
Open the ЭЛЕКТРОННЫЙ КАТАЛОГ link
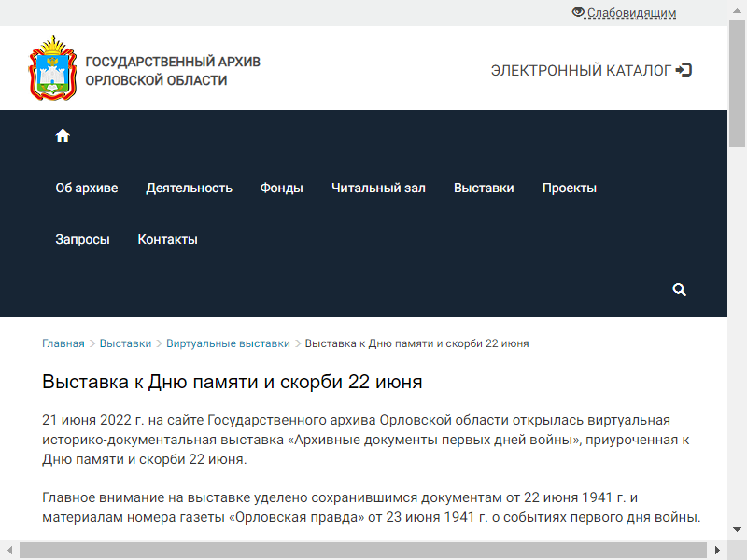pos(581,71)
